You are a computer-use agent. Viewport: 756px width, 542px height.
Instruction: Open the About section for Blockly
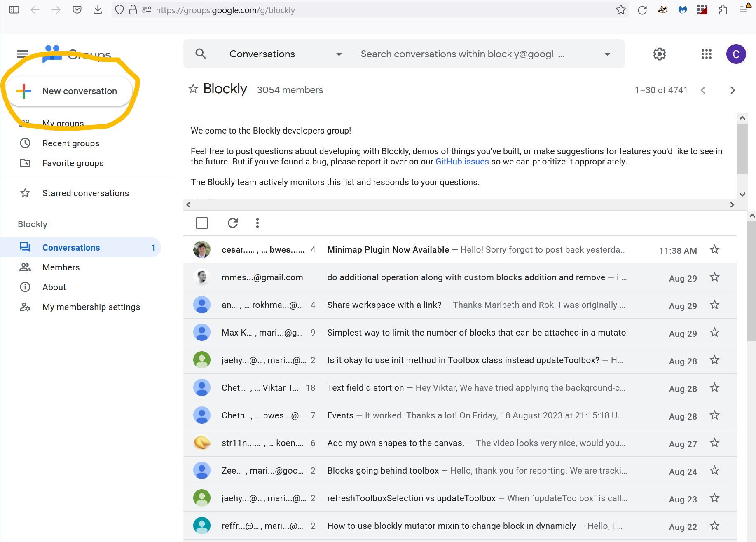(x=54, y=287)
